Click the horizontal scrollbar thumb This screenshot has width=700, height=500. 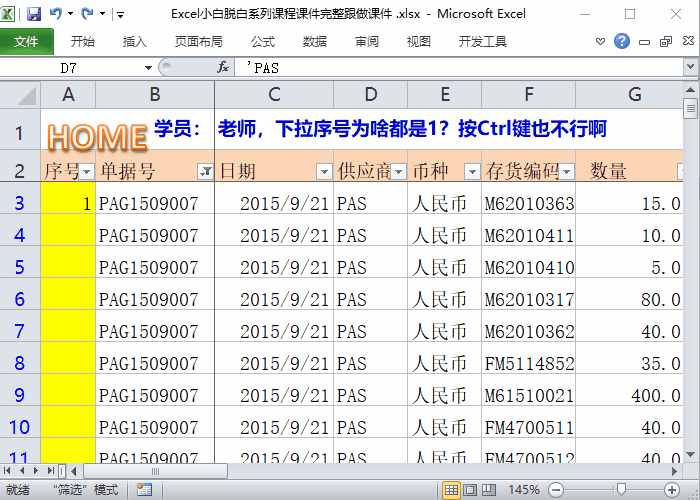155,471
